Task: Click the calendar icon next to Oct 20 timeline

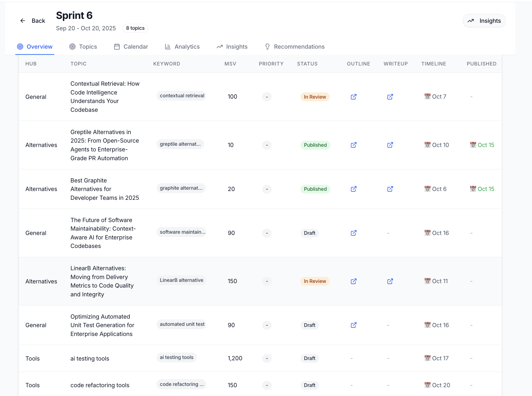Action: click(428, 385)
